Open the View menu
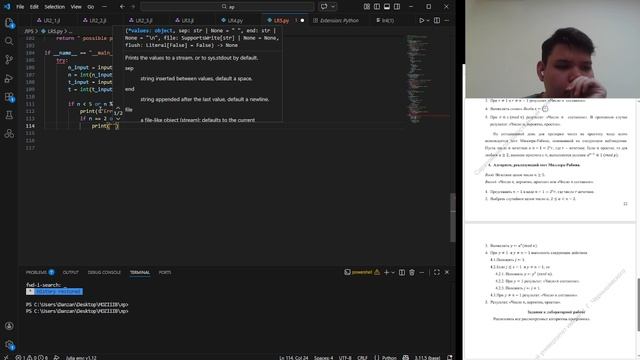The width and height of the screenshot is (640, 360). pyautogui.click(x=76, y=7)
